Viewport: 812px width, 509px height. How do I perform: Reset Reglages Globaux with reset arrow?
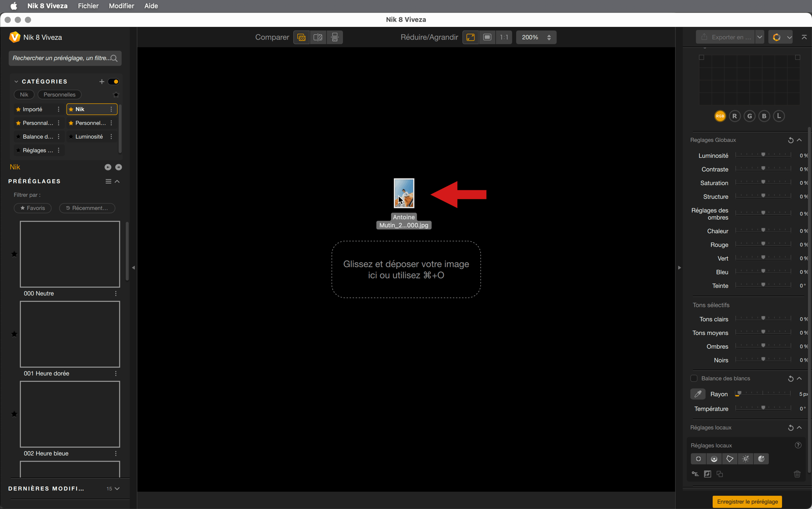coord(790,140)
